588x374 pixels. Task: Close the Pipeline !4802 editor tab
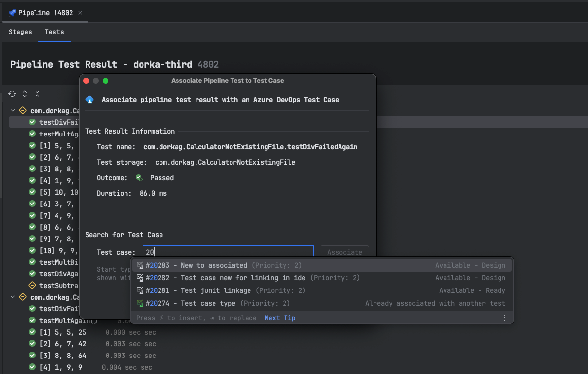pos(80,13)
